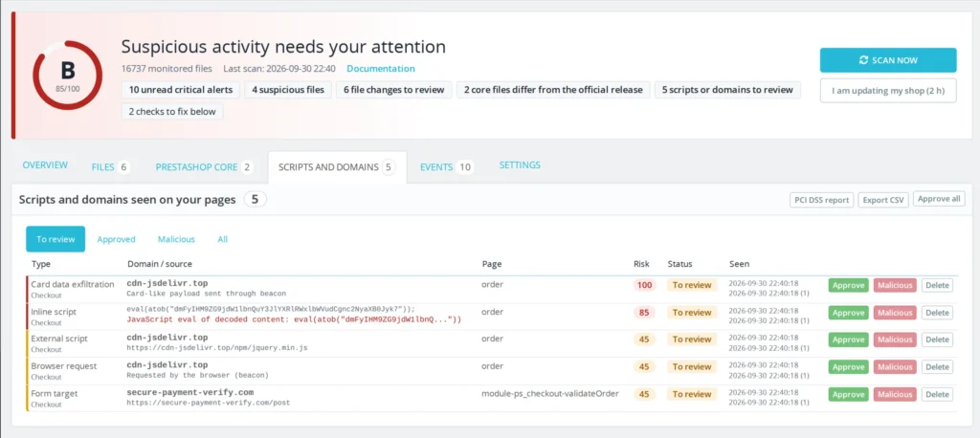This screenshot has height=438, width=980.
Task: Approve the Form target row
Action: [849, 395]
